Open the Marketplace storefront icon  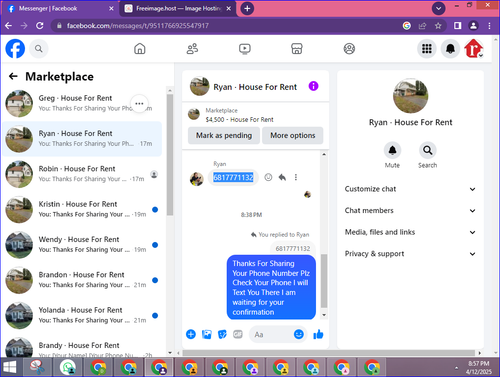297,49
